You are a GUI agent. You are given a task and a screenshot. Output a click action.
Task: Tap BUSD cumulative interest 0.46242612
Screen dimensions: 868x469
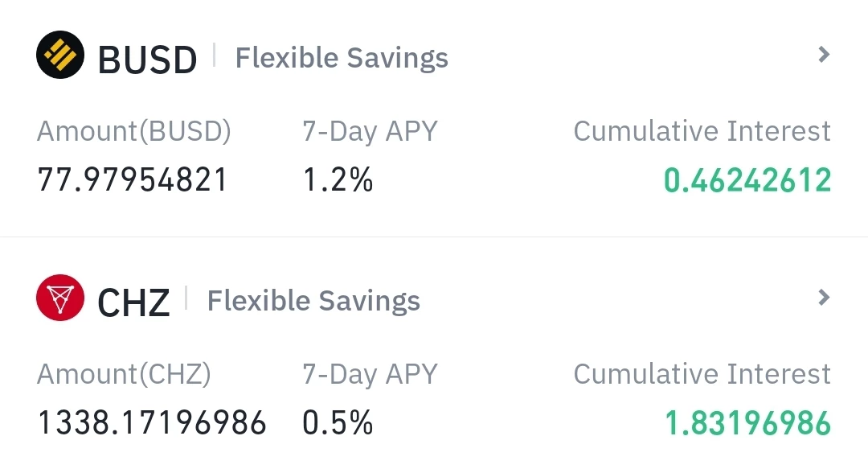point(747,180)
